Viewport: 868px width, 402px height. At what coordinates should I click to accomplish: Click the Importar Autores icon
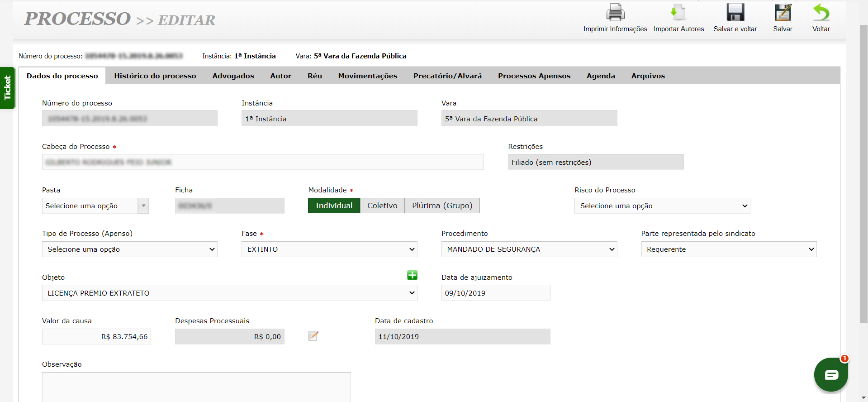pyautogui.click(x=678, y=13)
